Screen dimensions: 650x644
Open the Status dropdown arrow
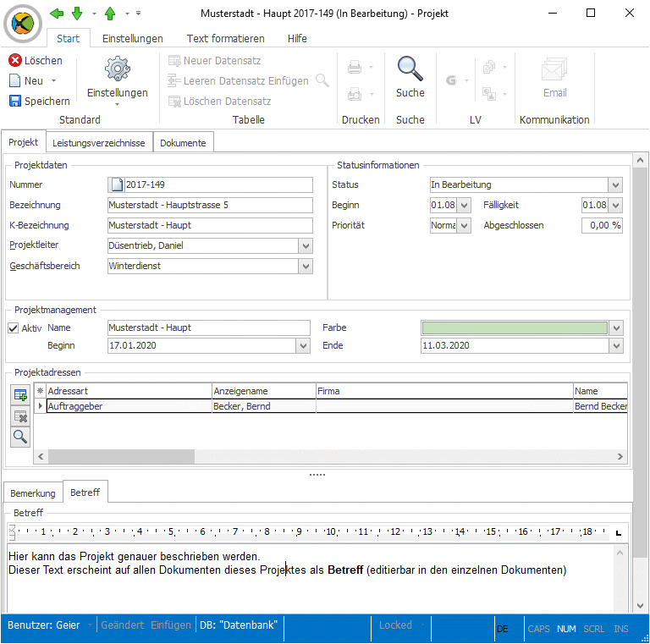pos(615,184)
